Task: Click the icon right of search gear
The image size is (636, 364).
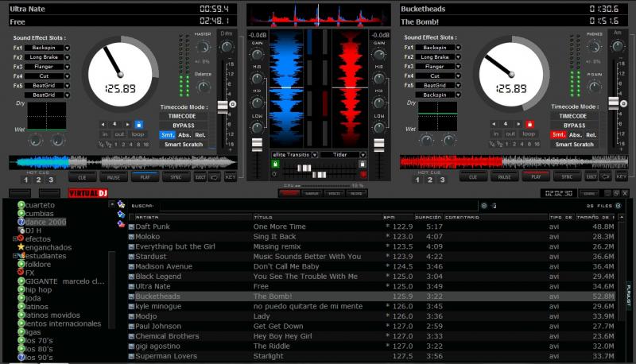Action: (494, 206)
